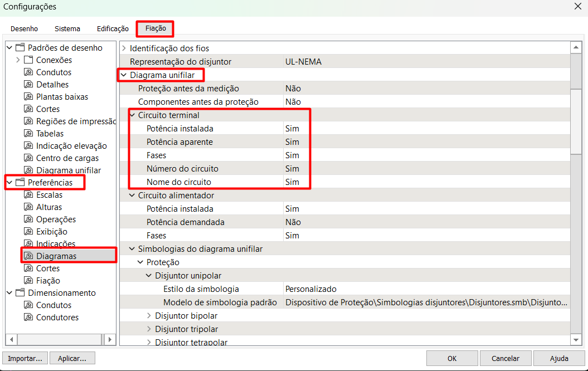Click the wrench icon beside Tabelas
The image size is (588, 371).
[28, 134]
